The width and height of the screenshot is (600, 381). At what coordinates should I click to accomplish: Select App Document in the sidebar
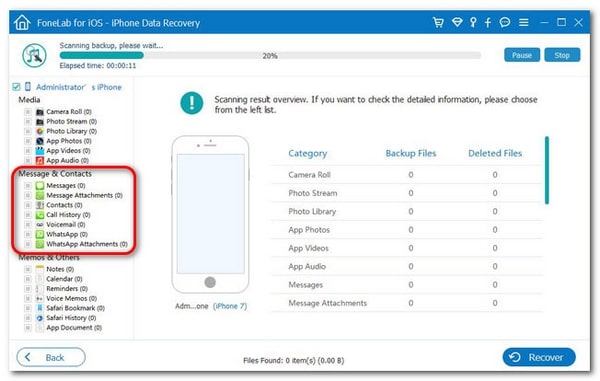tap(74, 328)
